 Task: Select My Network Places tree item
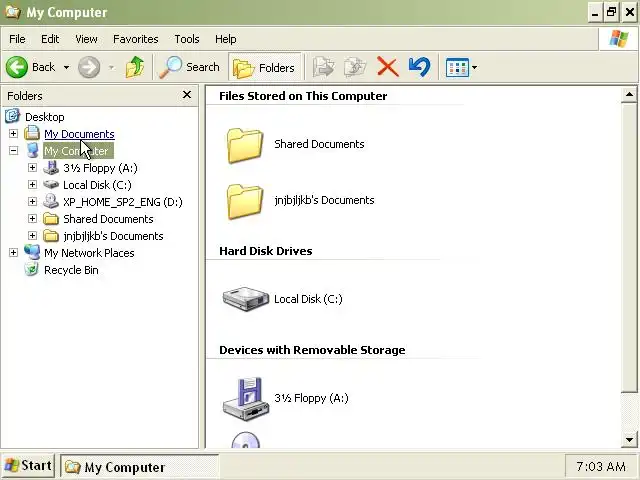(x=89, y=253)
